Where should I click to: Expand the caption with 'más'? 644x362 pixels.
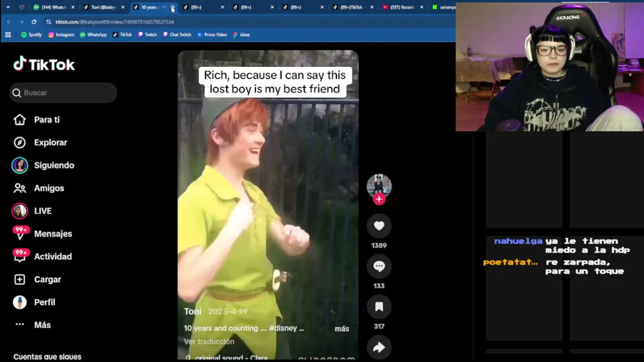pos(342,329)
